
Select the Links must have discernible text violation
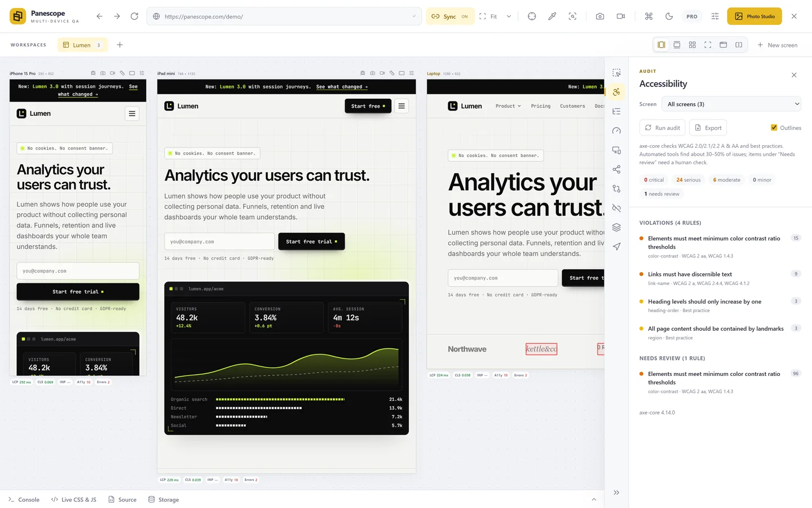tap(720, 278)
